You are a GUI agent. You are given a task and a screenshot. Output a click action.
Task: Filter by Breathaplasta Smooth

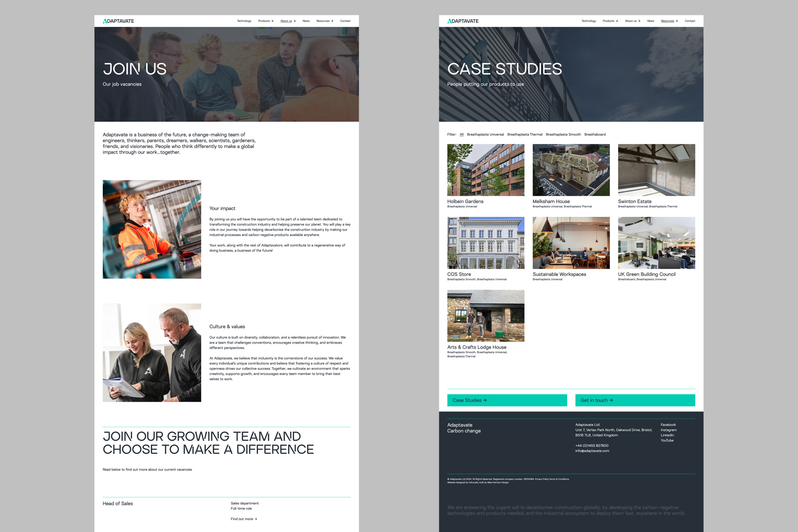[x=563, y=134]
